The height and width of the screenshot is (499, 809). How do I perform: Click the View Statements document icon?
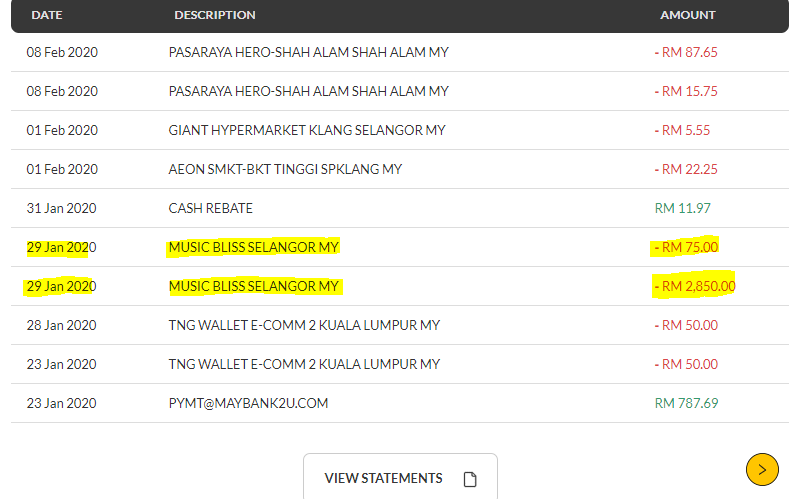[x=470, y=479]
